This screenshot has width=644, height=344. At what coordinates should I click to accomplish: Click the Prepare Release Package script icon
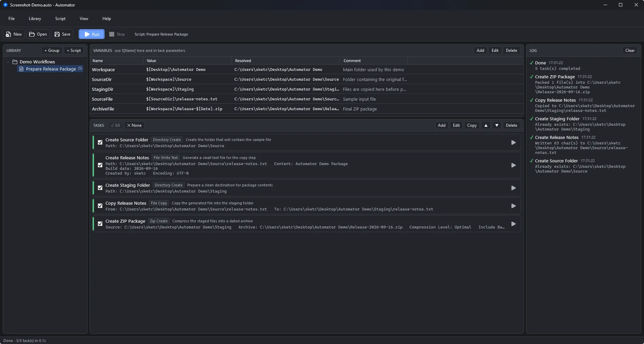[21, 69]
